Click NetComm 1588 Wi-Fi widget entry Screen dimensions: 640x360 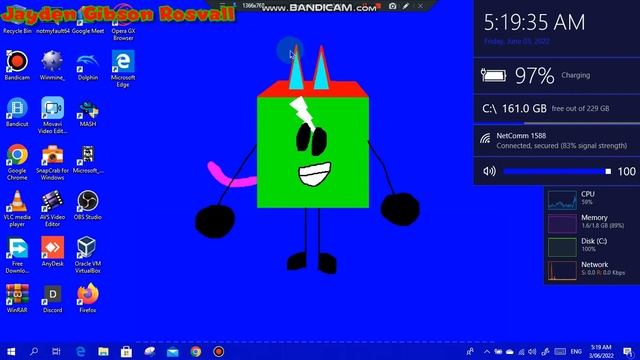(x=557, y=141)
